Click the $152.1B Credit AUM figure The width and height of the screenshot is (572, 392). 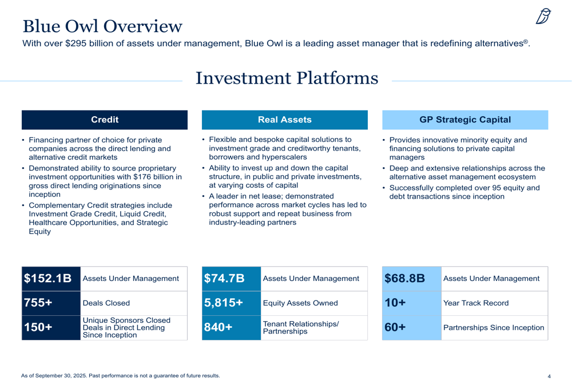coord(48,279)
